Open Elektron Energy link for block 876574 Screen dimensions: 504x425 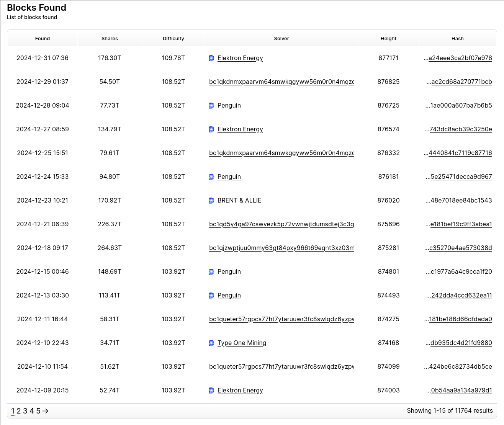pyautogui.click(x=240, y=129)
